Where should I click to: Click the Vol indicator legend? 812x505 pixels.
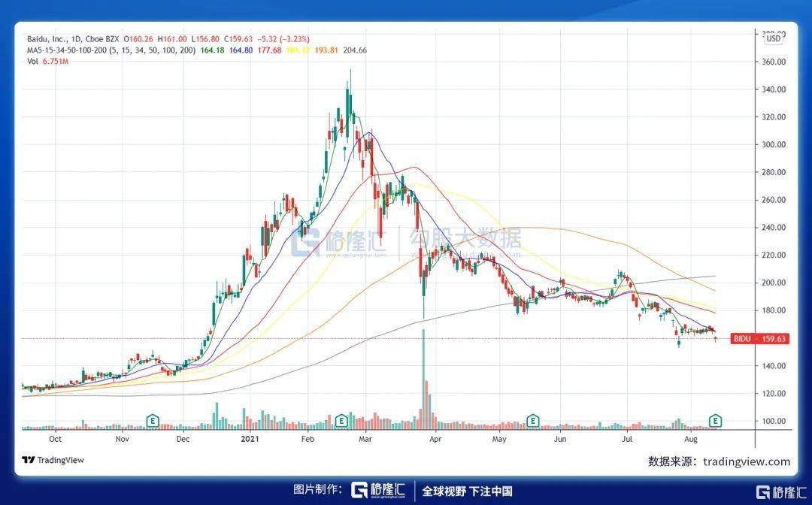coord(32,62)
